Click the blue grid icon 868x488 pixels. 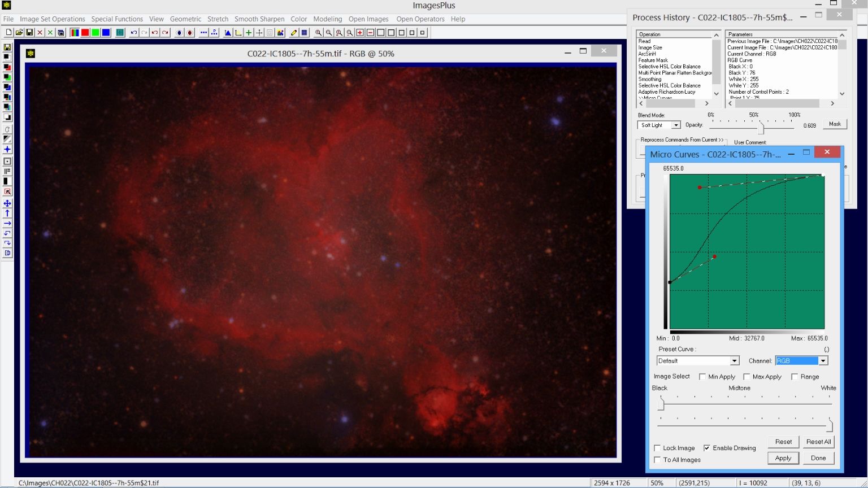pos(304,33)
